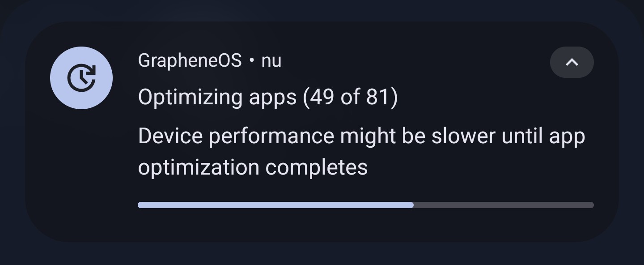Tap the dark background below the notification card

[322, 254]
